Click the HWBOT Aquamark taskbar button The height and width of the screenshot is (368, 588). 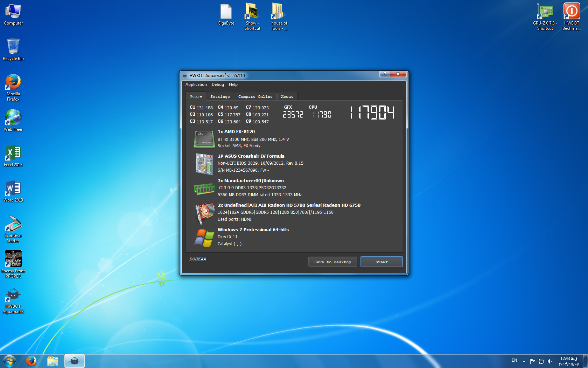coord(75,361)
